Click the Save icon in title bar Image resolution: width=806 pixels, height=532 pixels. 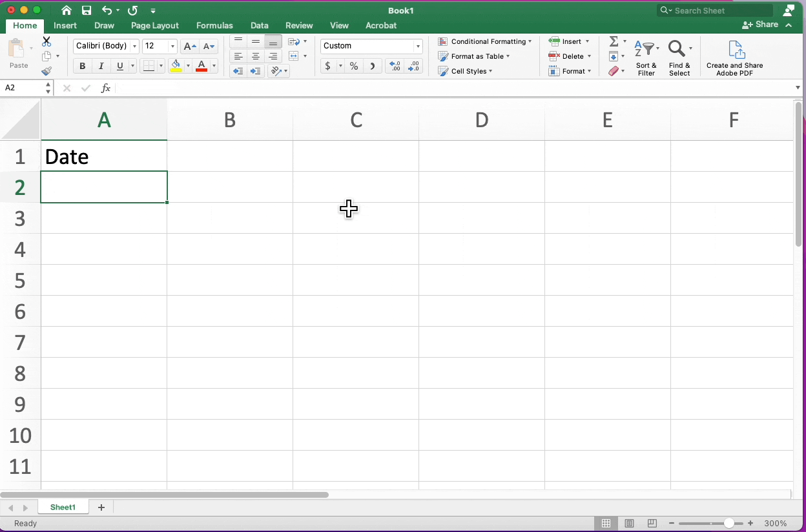pos(87,10)
